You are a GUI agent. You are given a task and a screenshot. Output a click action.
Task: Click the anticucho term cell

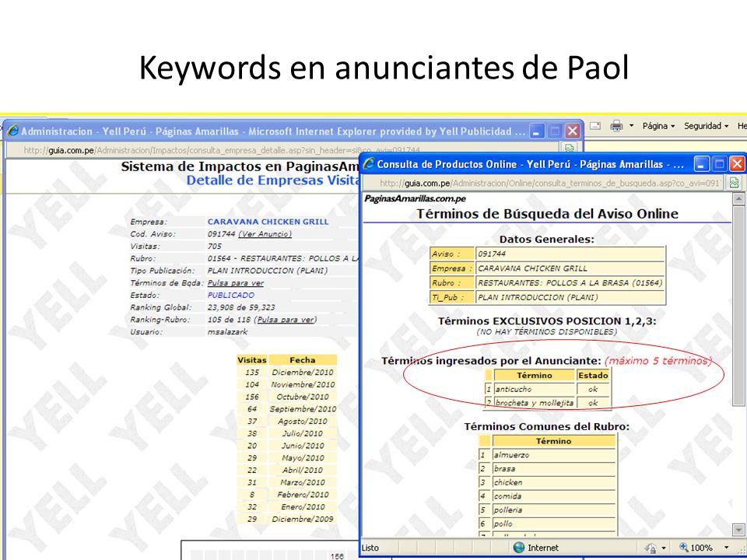(534, 389)
